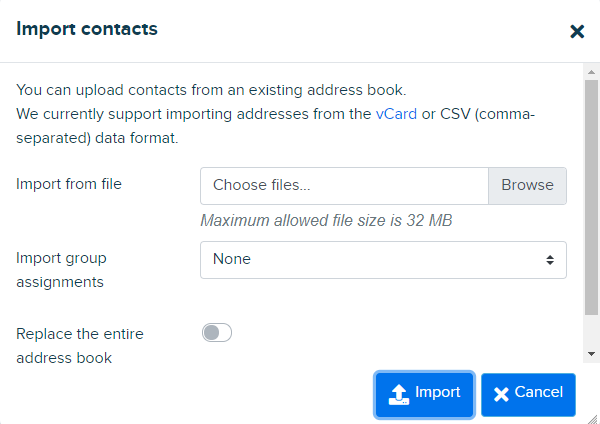Click the upload icon on Import button
600x424 pixels.
pos(399,395)
